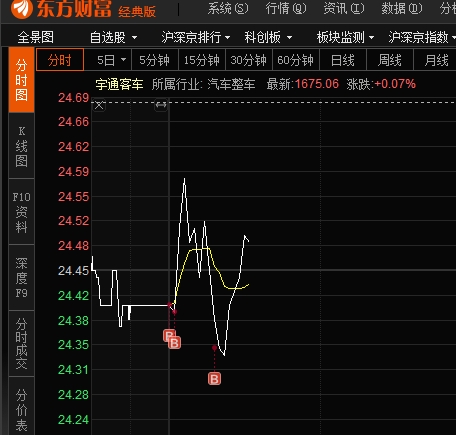Open the 系统(S) menu
Viewport: 456px width, 435px height.
(228, 8)
